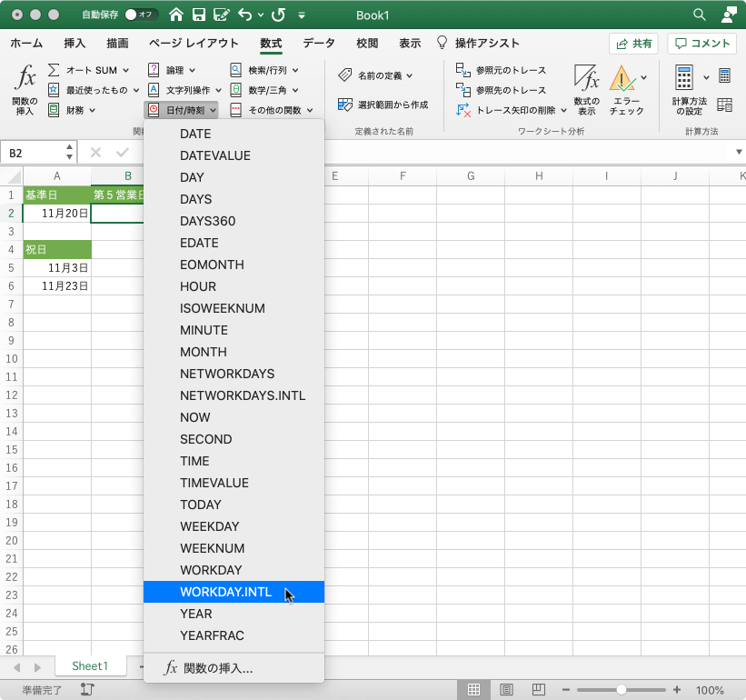The image size is (746, 700).
Task: Expand the Define Name dropdown arrow
Action: (x=410, y=75)
